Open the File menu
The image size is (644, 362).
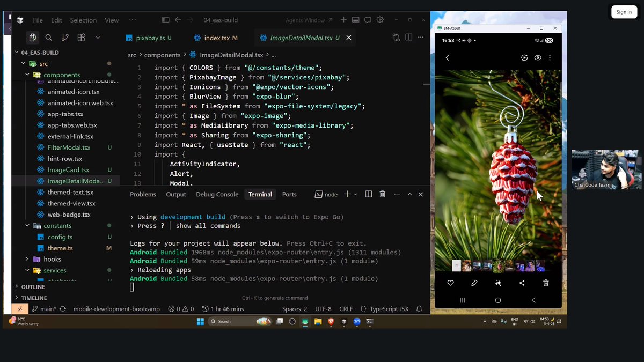pos(38,20)
